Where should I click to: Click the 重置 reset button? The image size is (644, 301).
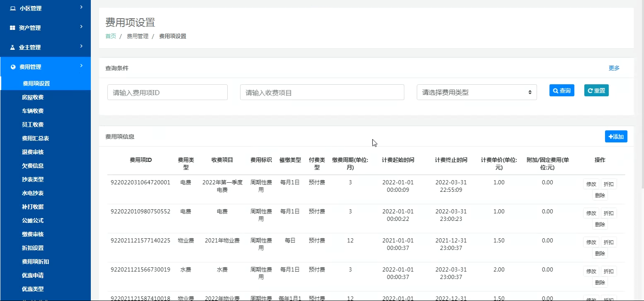pyautogui.click(x=596, y=91)
